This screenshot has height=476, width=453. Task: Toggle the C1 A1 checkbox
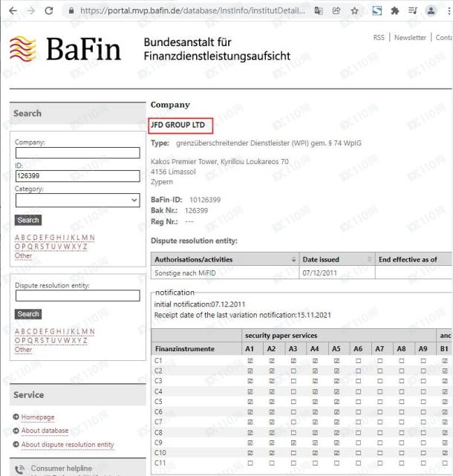pyautogui.click(x=250, y=361)
